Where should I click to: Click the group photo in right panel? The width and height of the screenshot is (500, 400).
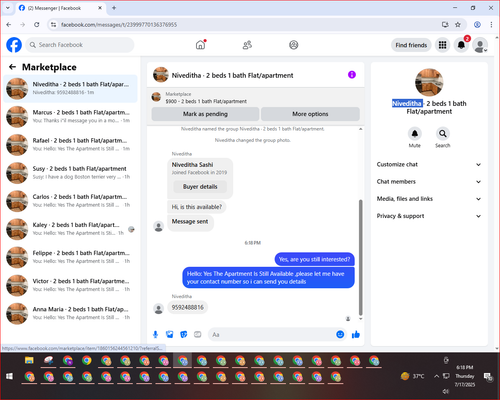click(429, 82)
